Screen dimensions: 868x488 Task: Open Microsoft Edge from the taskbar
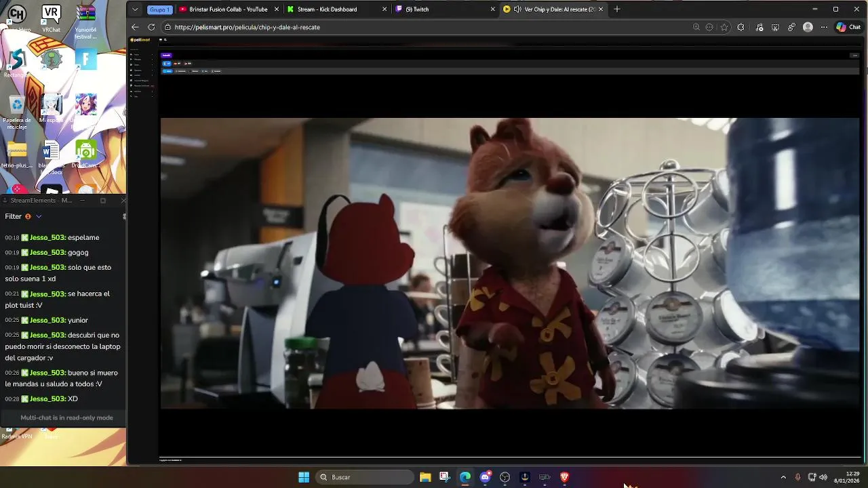465,477
